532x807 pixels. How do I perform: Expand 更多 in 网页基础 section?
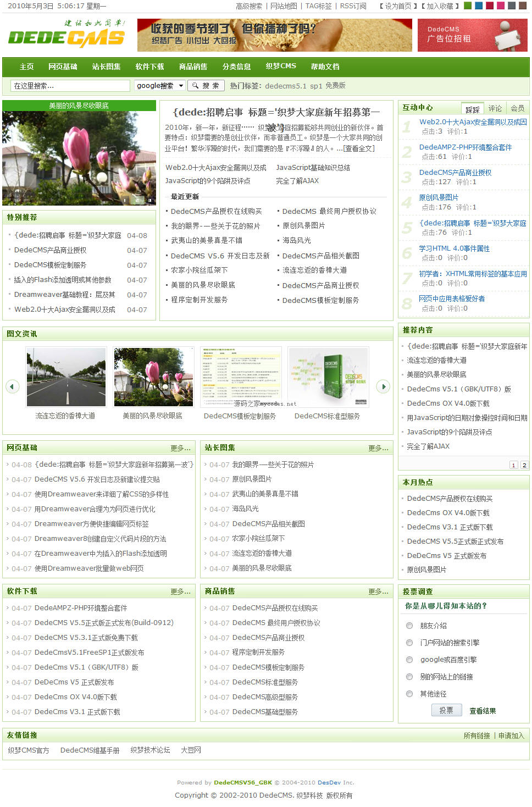tap(180, 448)
